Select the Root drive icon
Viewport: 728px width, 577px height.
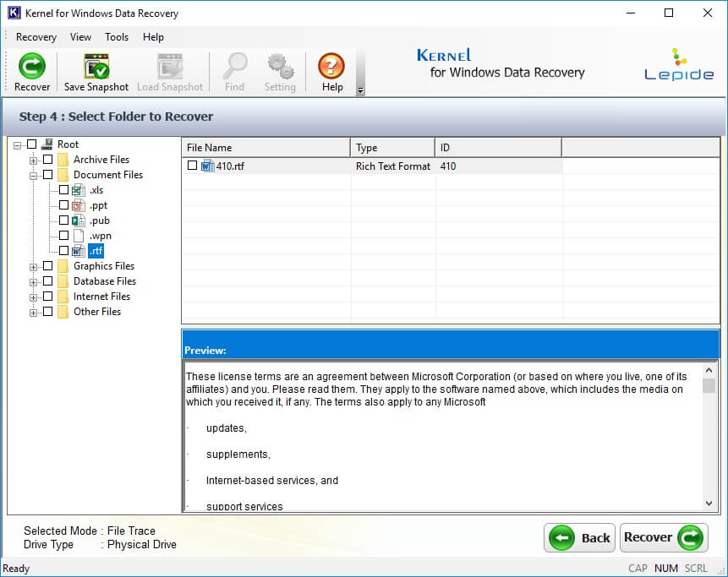pyautogui.click(x=47, y=144)
